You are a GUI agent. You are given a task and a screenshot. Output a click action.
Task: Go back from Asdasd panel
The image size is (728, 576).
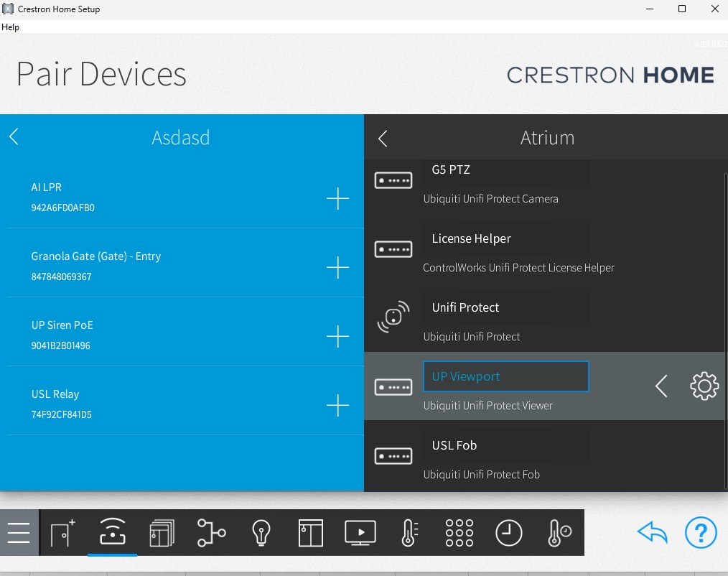click(x=14, y=136)
